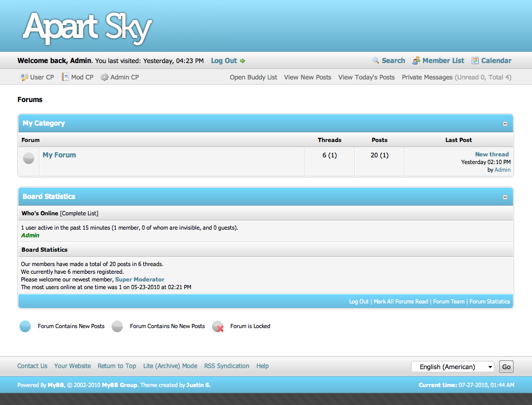Select Mark All Forums Read
Screen dimensions: 532x405
pos(400,301)
